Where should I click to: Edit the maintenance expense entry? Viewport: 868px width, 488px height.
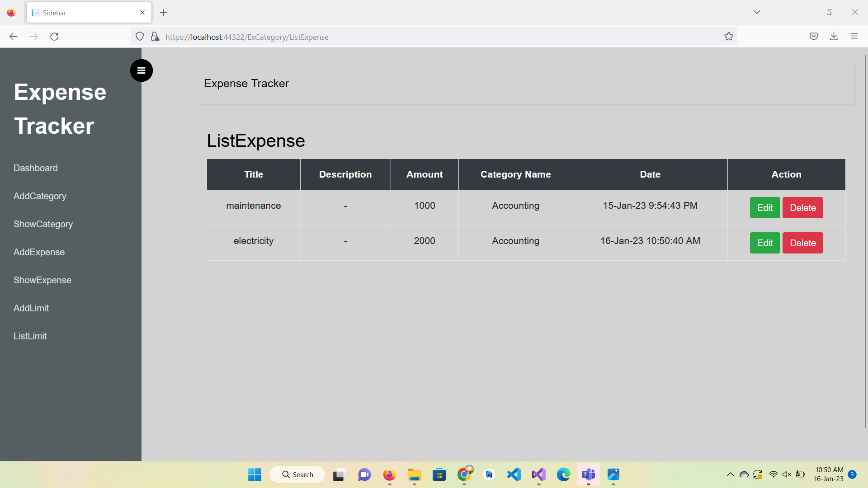(x=764, y=207)
